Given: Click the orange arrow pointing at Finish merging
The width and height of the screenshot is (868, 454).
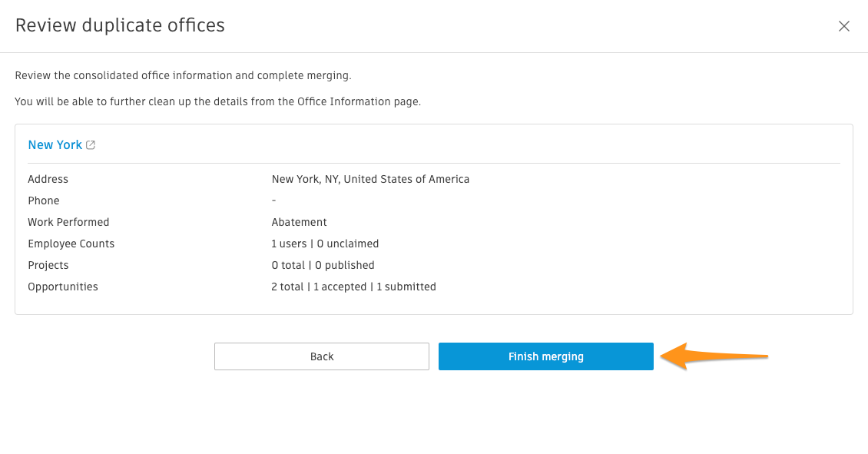Looking at the screenshot, I should (x=714, y=356).
